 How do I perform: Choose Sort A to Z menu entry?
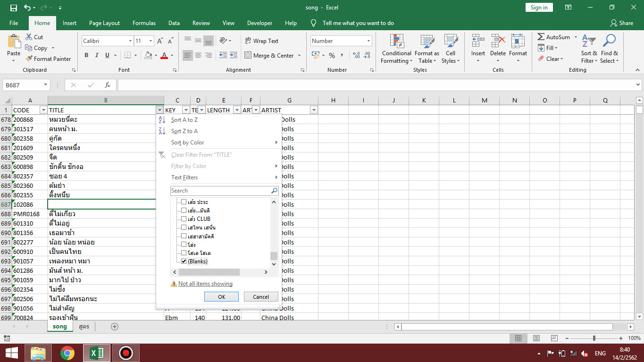point(184,120)
